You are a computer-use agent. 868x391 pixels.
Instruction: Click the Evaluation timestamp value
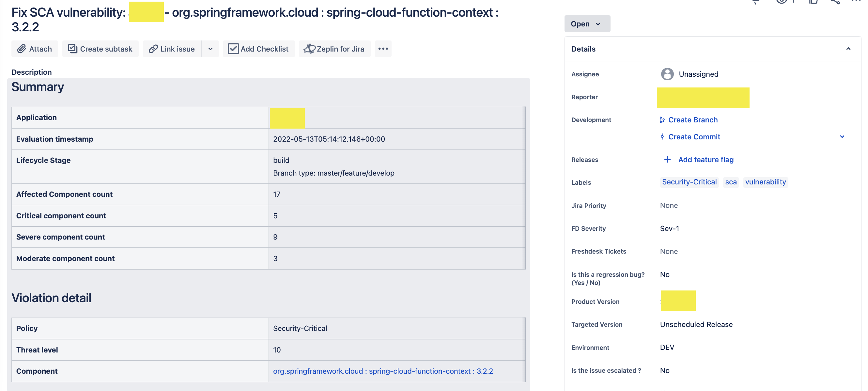click(x=329, y=139)
